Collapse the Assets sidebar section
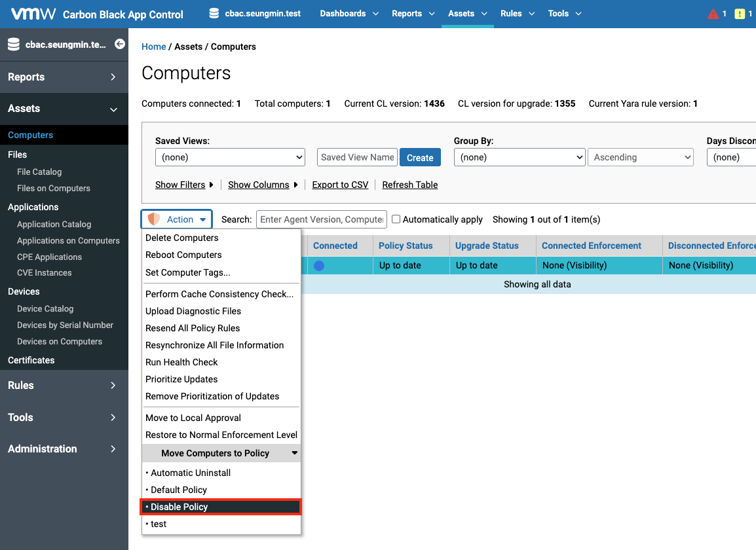The height and width of the screenshot is (550, 756). click(64, 109)
